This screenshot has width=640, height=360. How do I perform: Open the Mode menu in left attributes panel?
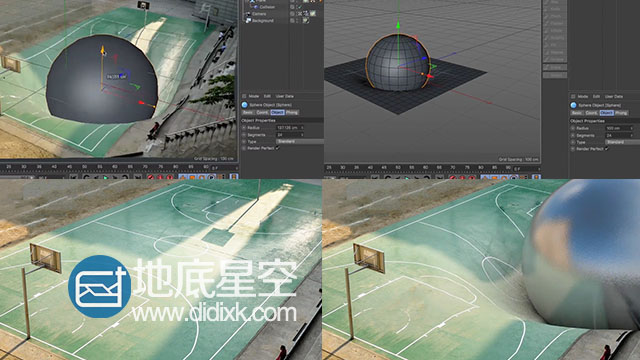(254, 96)
